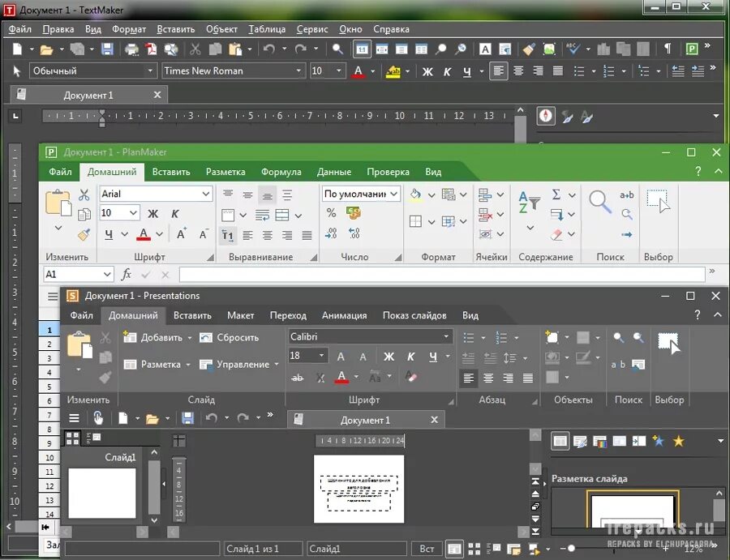Click the red font color A in Presentations

[x=341, y=376]
